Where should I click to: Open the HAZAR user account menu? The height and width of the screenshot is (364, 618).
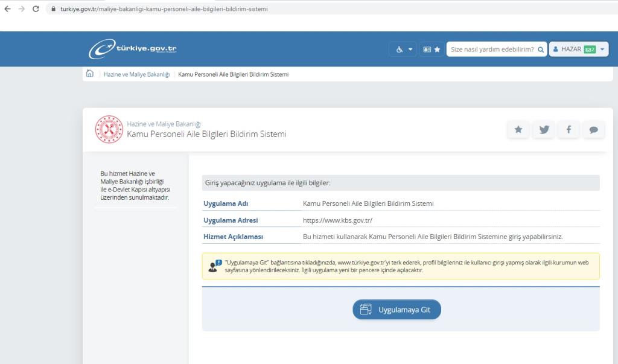(578, 49)
